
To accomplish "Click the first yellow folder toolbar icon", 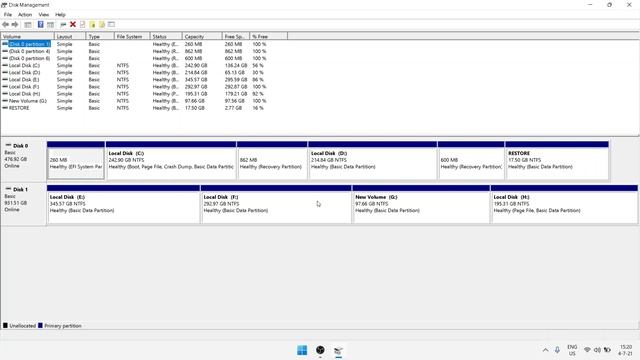I will (92, 24).
